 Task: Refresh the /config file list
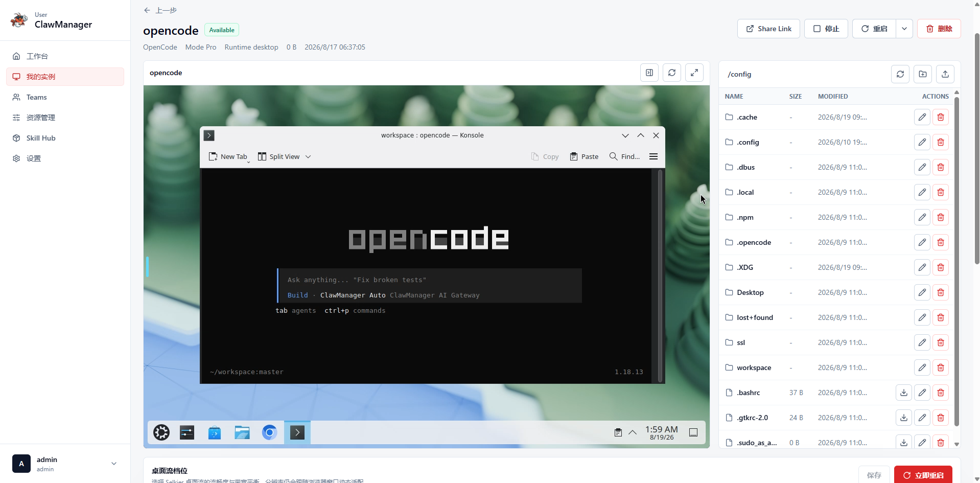[900, 74]
